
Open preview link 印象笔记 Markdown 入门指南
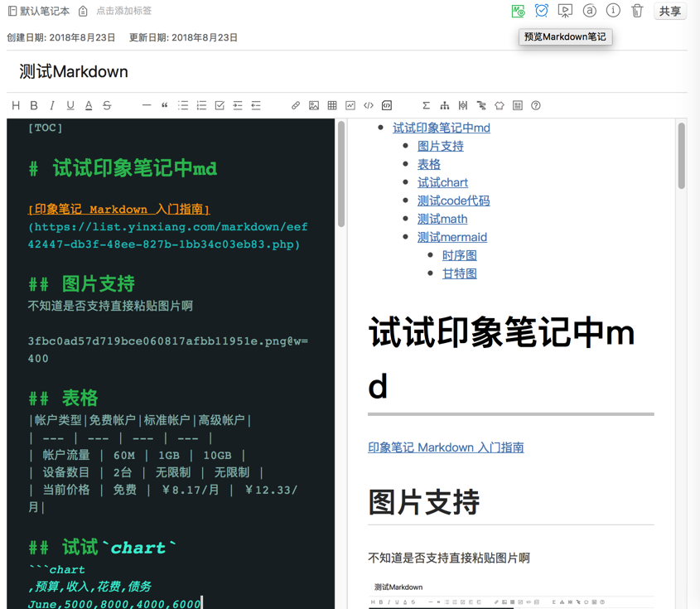tap(446, 447)
